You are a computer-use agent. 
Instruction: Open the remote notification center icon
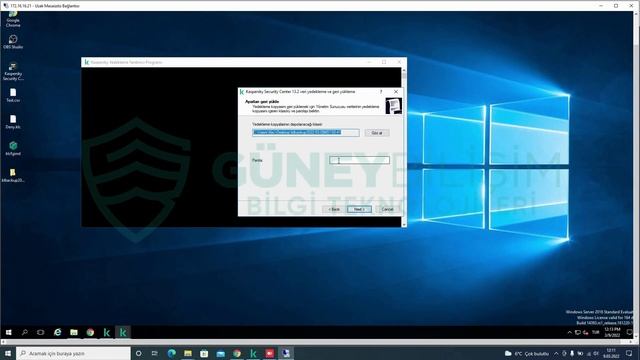point(630,333)
